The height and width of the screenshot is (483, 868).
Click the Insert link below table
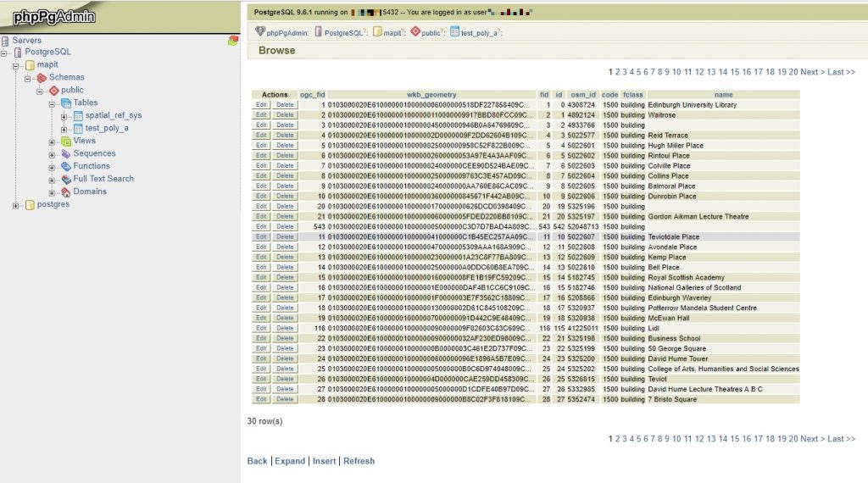[x=324, y=461]
